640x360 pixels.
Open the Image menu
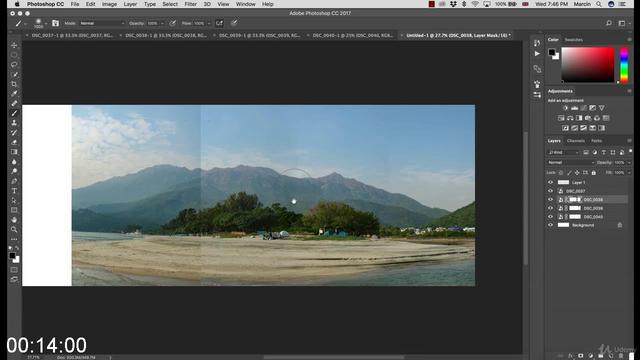[x=109, y=4]
